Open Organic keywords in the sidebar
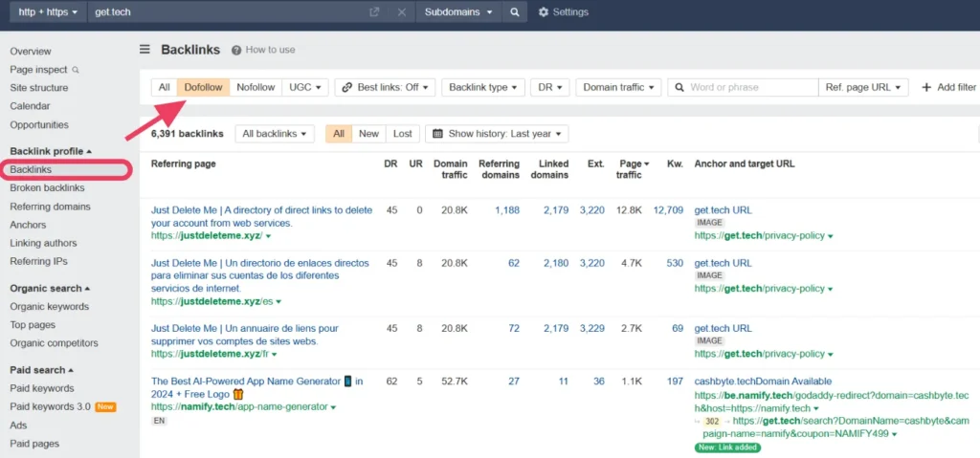 (50, 306)
